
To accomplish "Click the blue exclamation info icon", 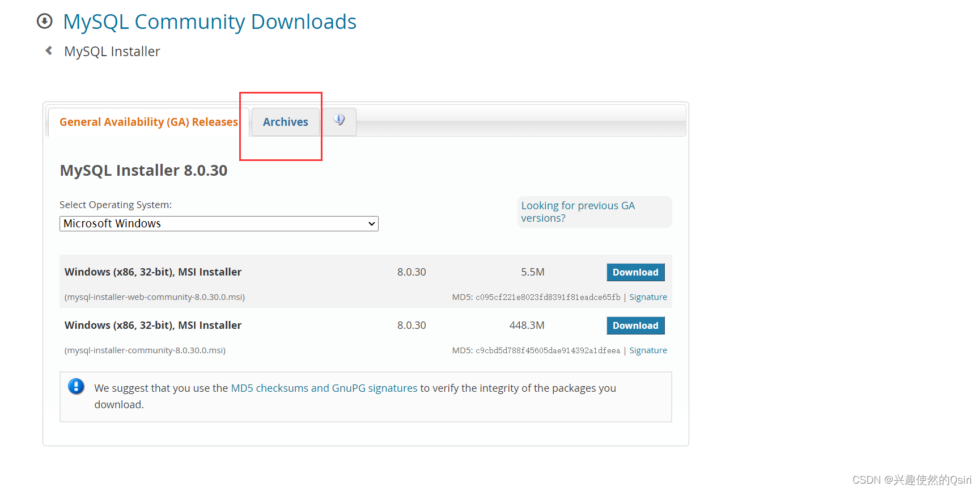I will [x=76, y=387].
